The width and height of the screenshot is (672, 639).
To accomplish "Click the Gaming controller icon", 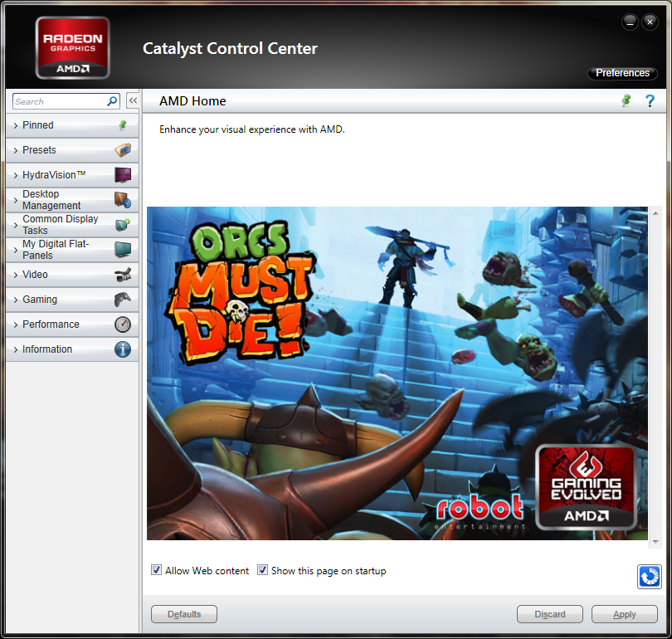I will [123, 300].
